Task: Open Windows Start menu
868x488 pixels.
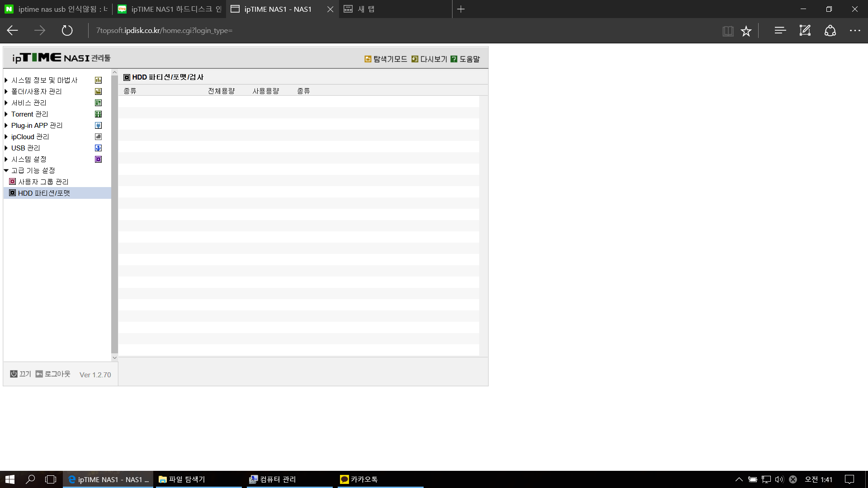Action: 10,479
